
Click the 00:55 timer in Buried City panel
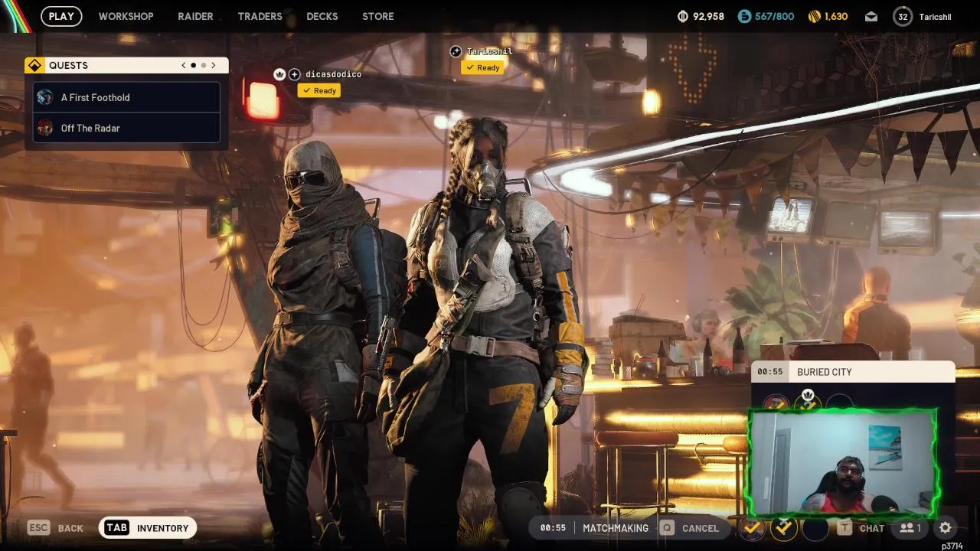[770, 372]
